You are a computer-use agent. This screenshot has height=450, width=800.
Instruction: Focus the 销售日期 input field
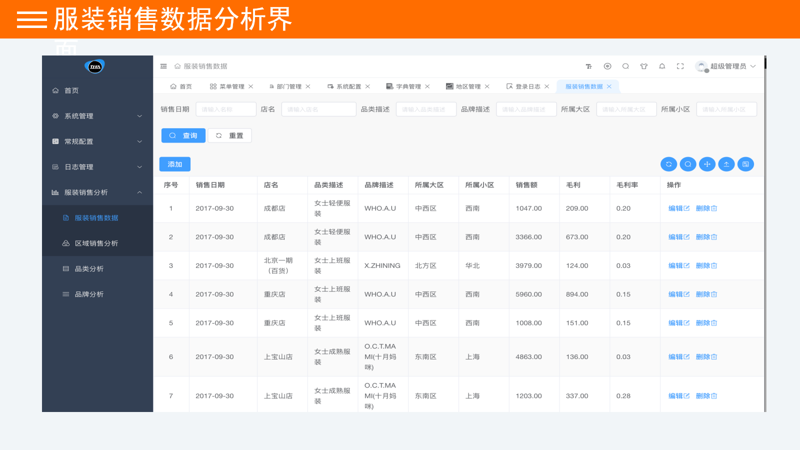point(226,109)
